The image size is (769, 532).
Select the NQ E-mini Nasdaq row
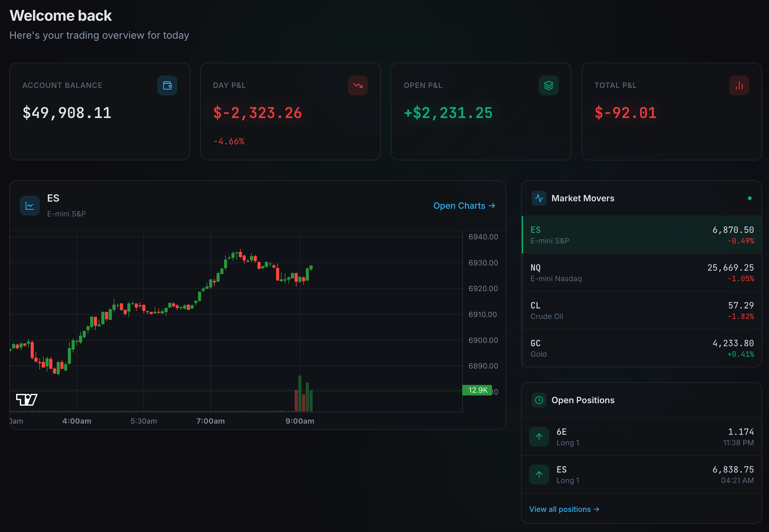click(641, 272)
